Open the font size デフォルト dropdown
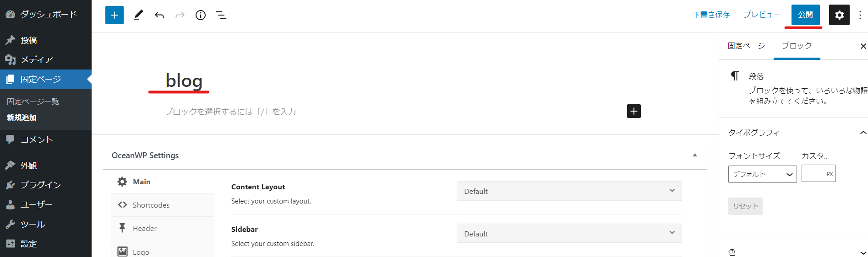Screen dimensions: 868x257 (762, 174)
